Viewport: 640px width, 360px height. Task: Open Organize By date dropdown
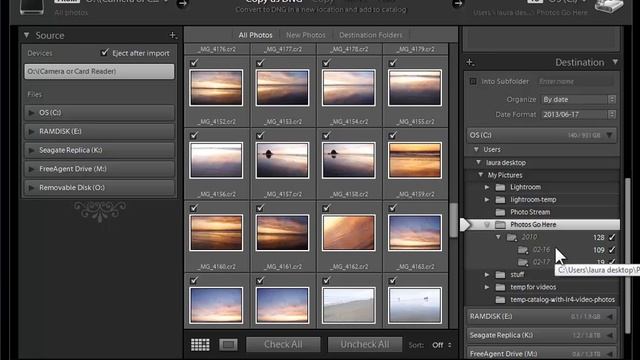[578, 100]
